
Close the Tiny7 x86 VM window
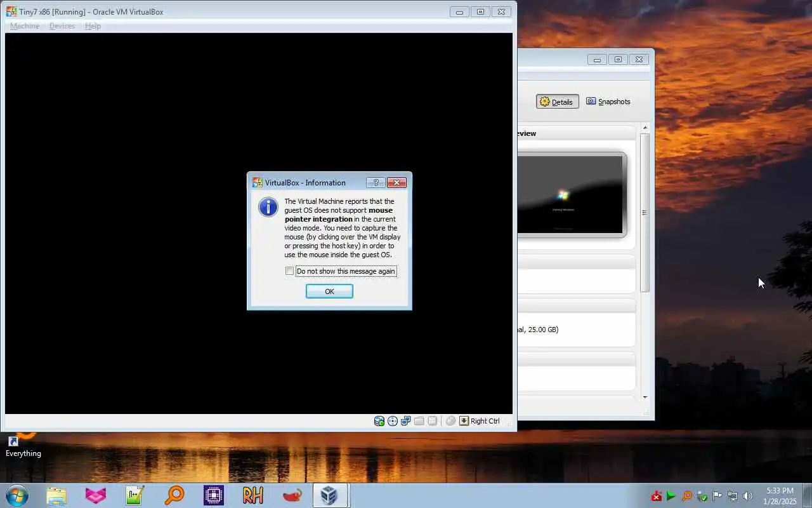pos(501,11)
